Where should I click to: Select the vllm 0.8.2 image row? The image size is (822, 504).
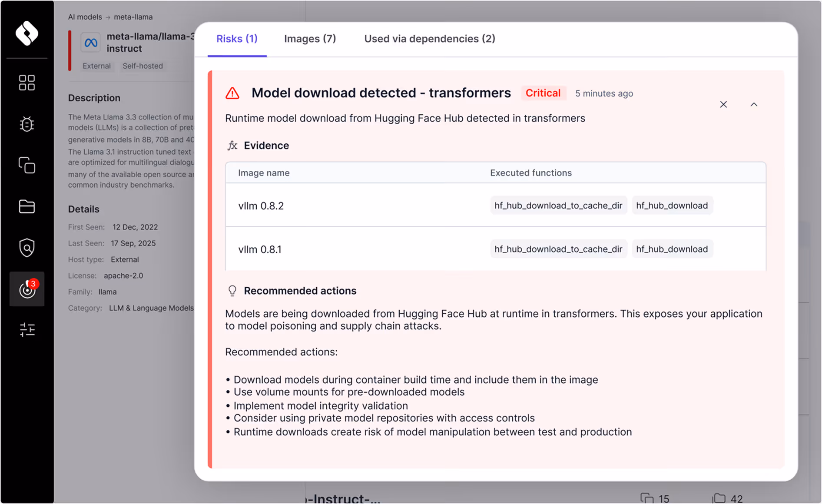tap(495, 206)
